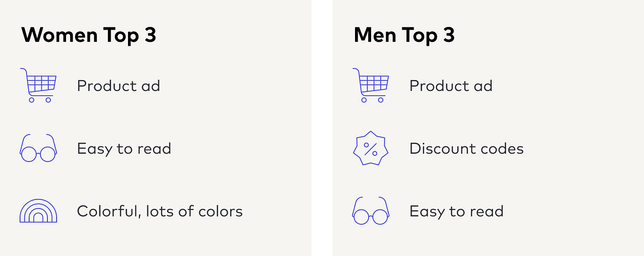Click the Men's Product ad shopping cart icon
The height and width of the screenshot is (256, 644).
coord(371,85)
